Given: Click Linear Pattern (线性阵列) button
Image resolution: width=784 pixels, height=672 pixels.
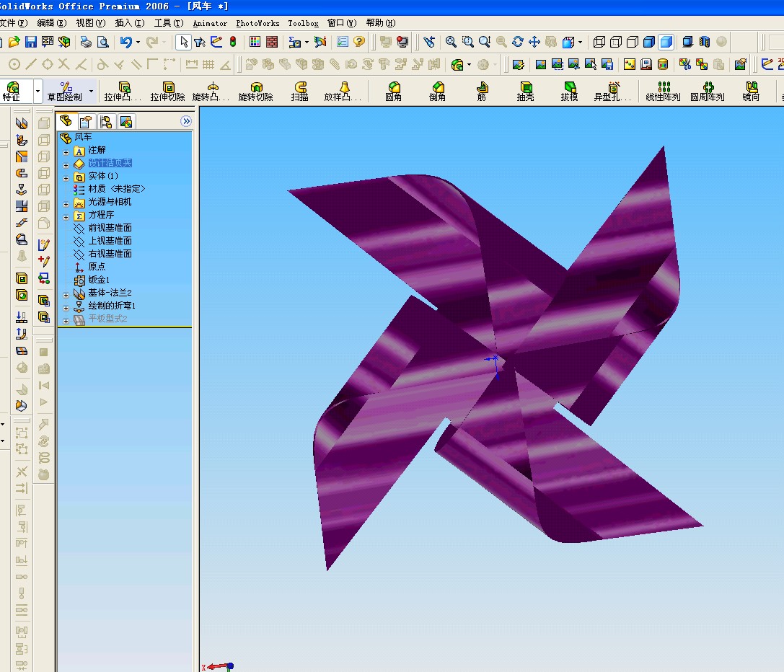Looking at the screenshot, I should 664,92.
